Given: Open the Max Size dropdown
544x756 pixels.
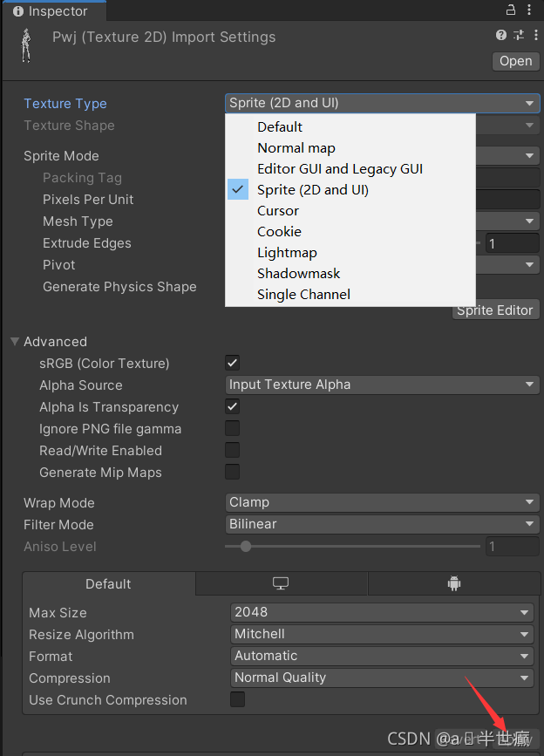Looking at the screenshot, I should pos(382,612).
